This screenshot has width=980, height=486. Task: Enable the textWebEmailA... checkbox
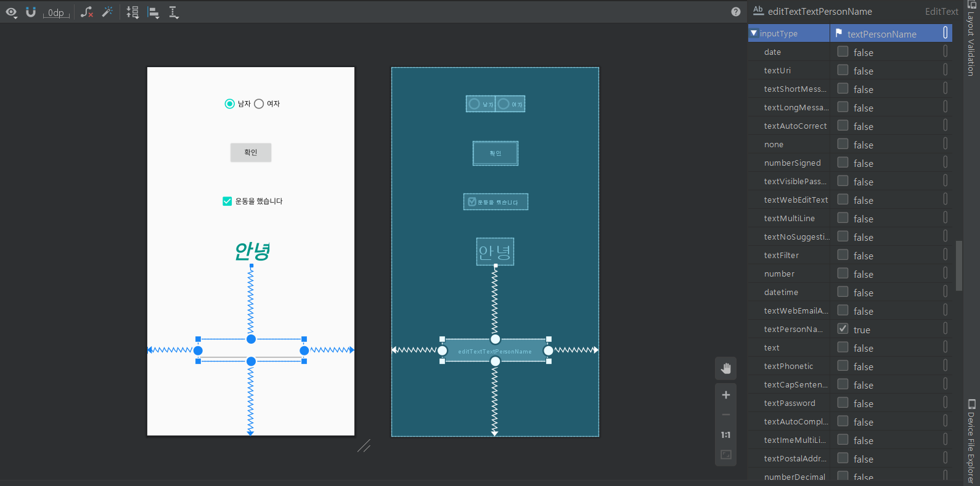point(843,310)
